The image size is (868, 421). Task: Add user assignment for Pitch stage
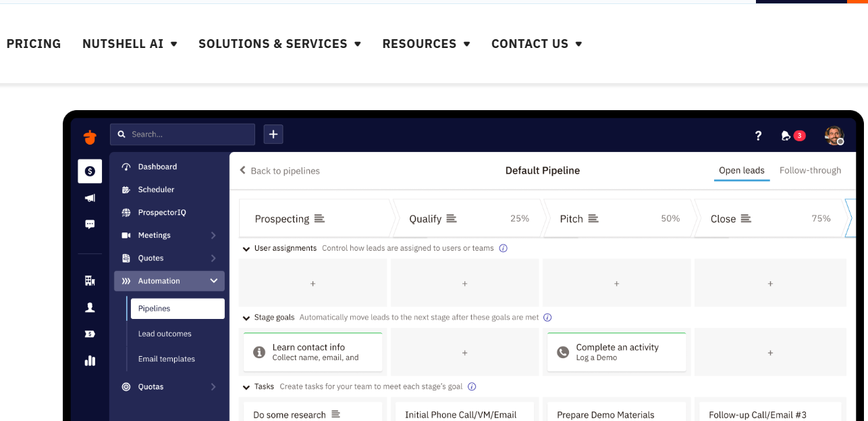click(616, 284)
